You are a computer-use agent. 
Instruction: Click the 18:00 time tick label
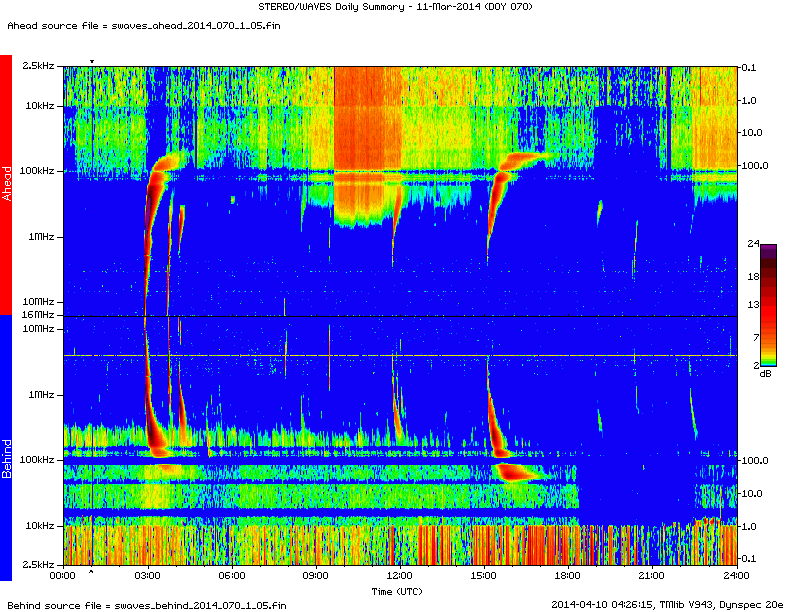coord(568,576)
